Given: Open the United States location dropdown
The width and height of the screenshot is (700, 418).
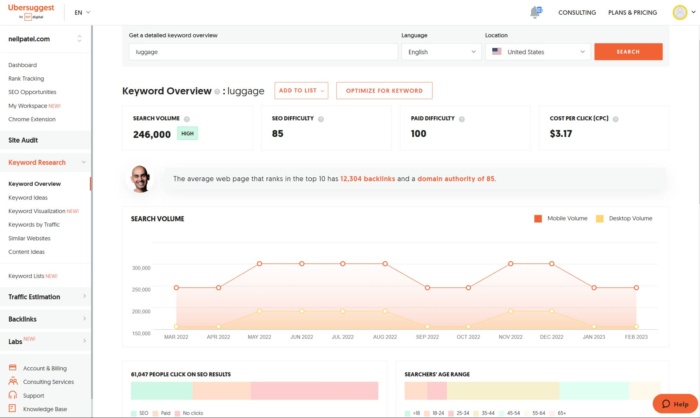Looking at the screenshot, I should click(x=538, y=52).
